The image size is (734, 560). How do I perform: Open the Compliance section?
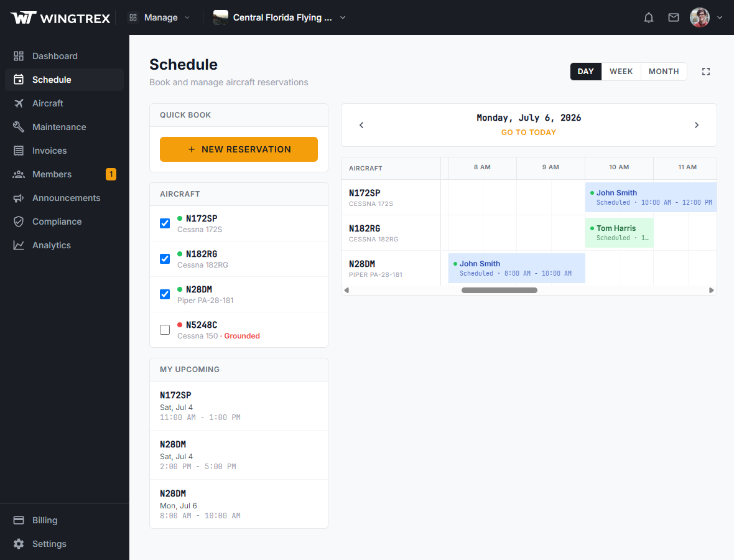pos(64,222)
